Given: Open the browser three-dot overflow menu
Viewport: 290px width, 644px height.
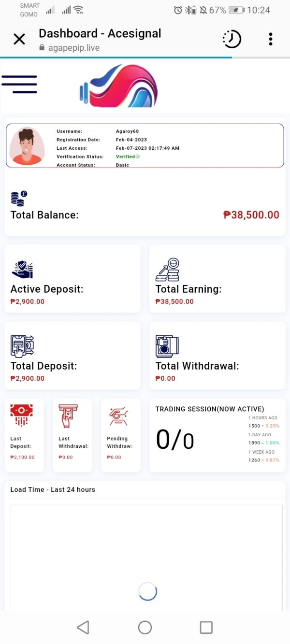Looking at the screenshot, I should pyautogui.click(x=270, y=39).
